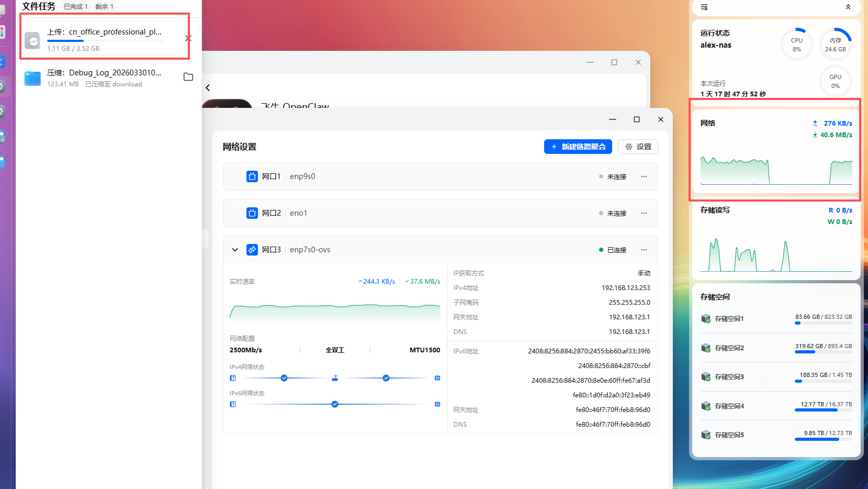Click the IPv6 address fe80::1d0f:d2a0:3f23:eb49
The width and height of the screenshot is (868, 489).
(612, 395)
